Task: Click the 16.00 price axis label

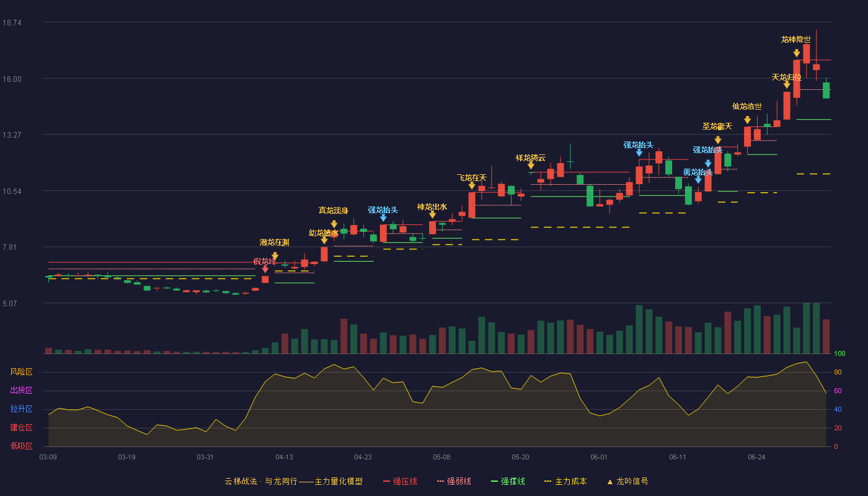Action: coord(12,79)
